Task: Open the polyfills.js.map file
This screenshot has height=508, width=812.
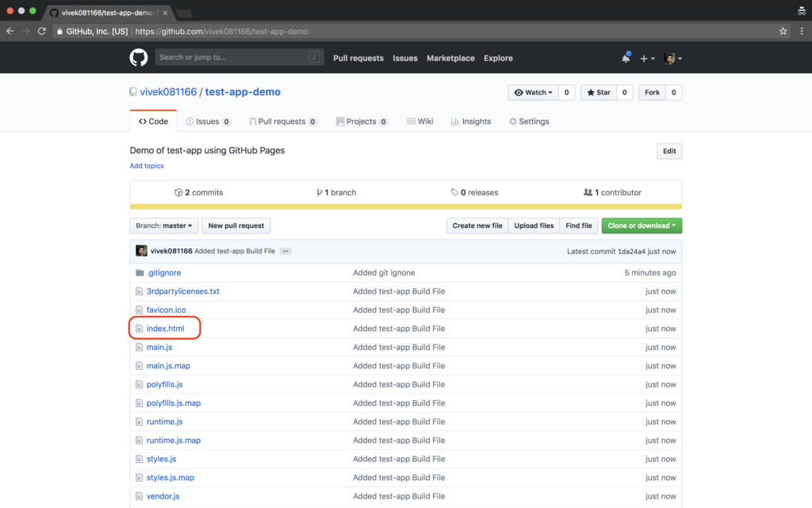Action: pyautogui.click(x=174, y=403)
